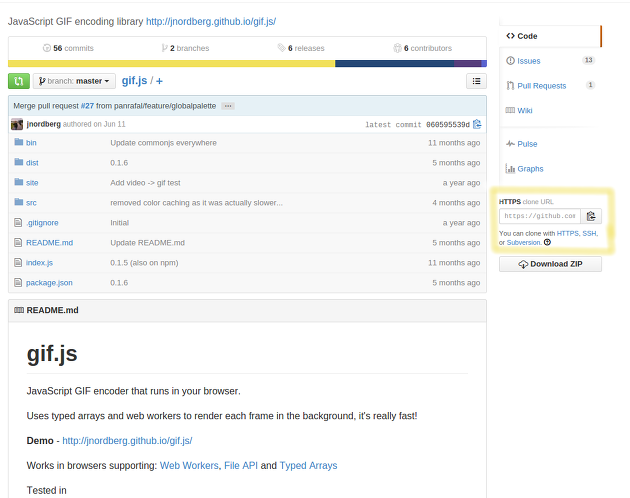Image resolution: width=630 pixels, height=498 pixels.
Task: Open the Pulse tab
Action: (527, 144)
